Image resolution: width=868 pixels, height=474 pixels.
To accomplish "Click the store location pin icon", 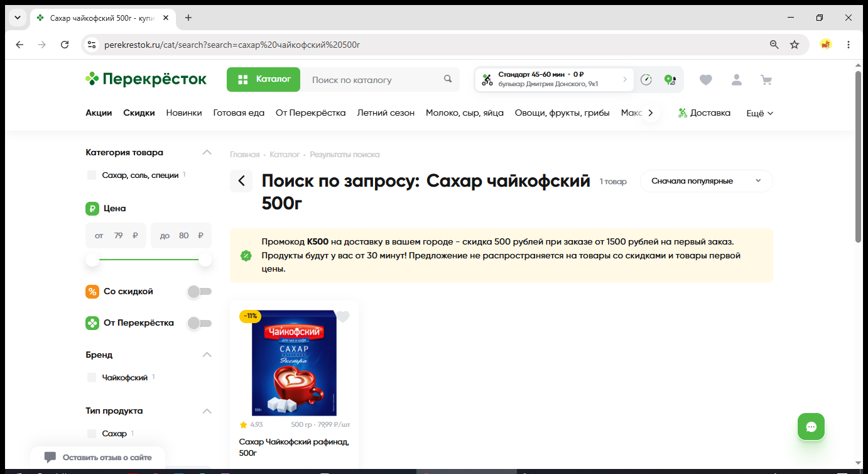I will 670,80.
